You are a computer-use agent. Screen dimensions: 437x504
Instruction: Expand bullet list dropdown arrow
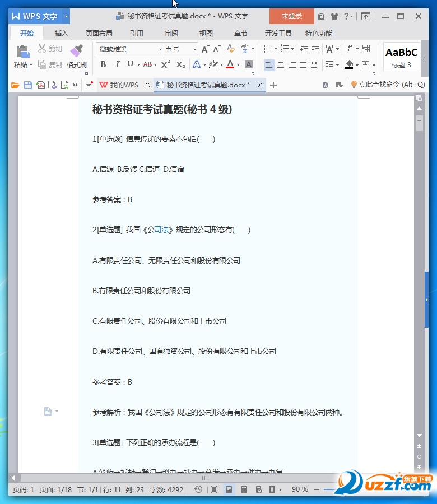coord(276,49)
